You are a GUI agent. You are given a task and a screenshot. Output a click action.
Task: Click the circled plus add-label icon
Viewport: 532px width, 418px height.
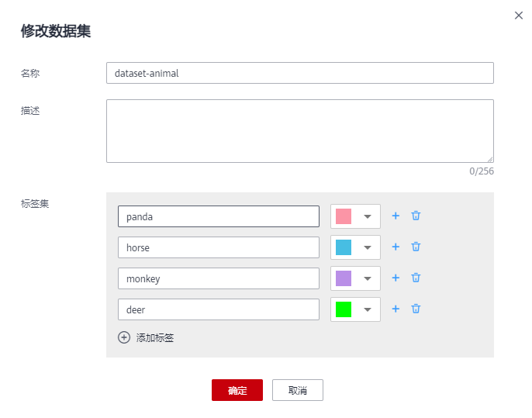pos(124,337)
